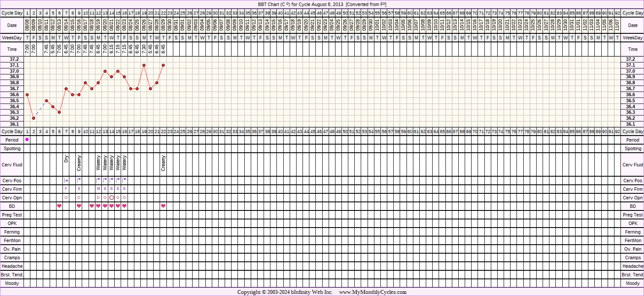The height and width of the screenshot is (296, 644).
Task: Click the 08/08 date cell for cycle day 1
Action: click(27, 25)
